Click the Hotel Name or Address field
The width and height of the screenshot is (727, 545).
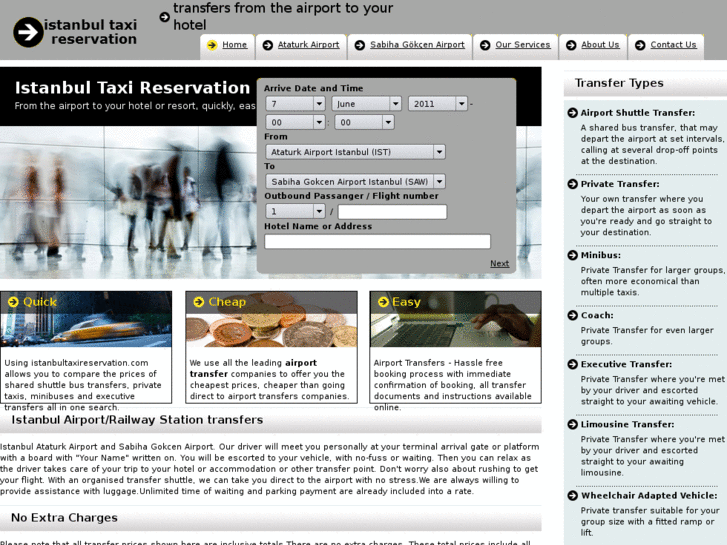tap(377, 241)
